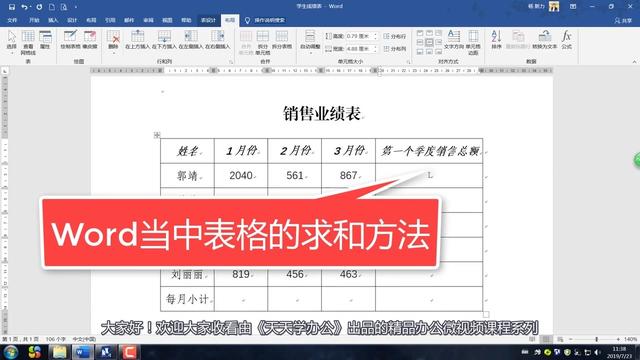Click the Undo arrow icon
This screenshot has width=640, height=360.
point(24,7)
